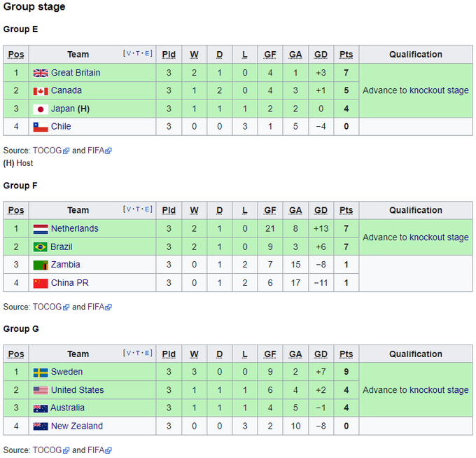
Task: Click the Brazil flag icon
Action: coord(40,247)
